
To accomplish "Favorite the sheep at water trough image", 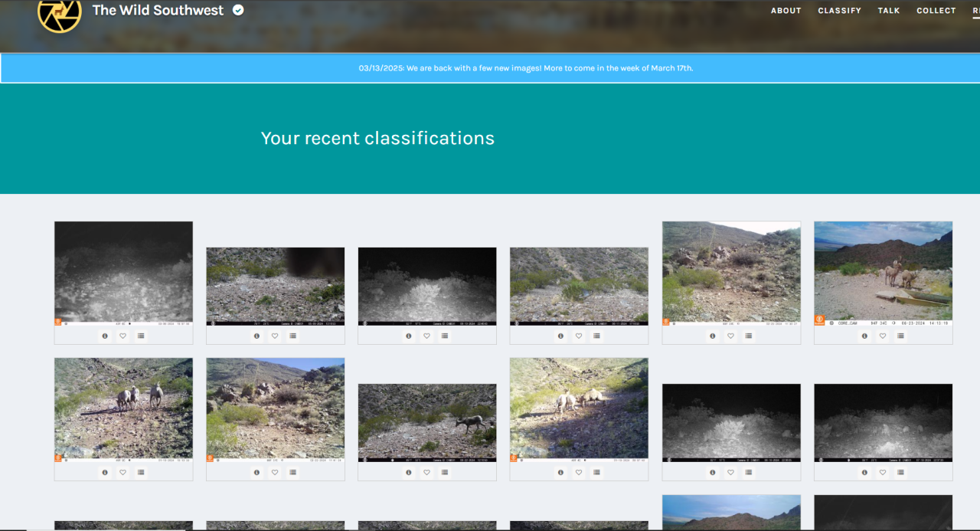I will (x=882, y=336).
